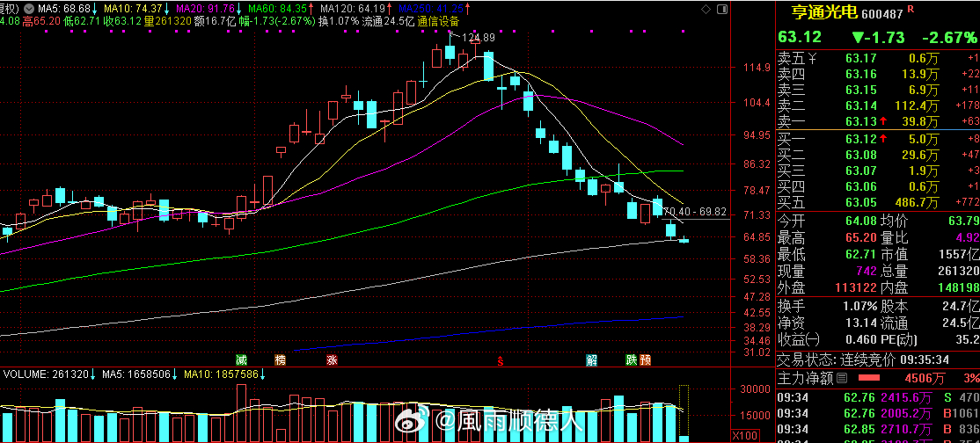The height and width of the screenshot is (443, 980).
Task: Click the ¥ icon next to 卖五
Action: (813, 59)
